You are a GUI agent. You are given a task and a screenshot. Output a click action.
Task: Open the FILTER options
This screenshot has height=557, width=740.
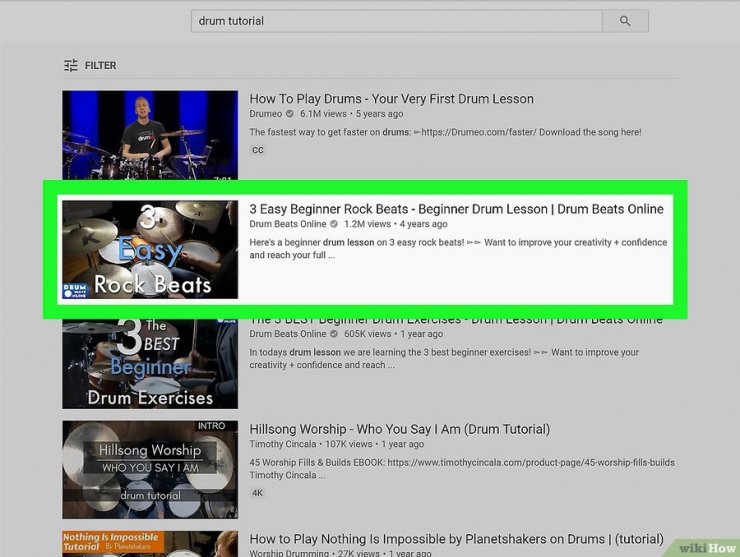[x=90, y=65]
